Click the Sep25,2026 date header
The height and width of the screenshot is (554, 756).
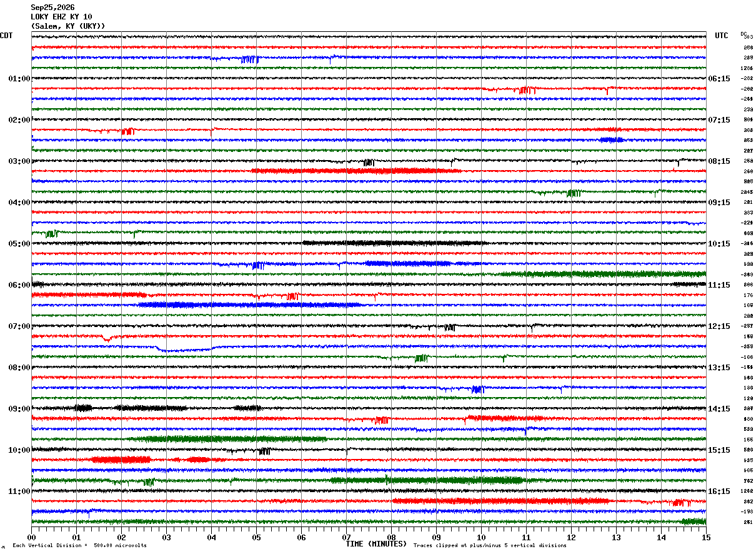(52, 8)
